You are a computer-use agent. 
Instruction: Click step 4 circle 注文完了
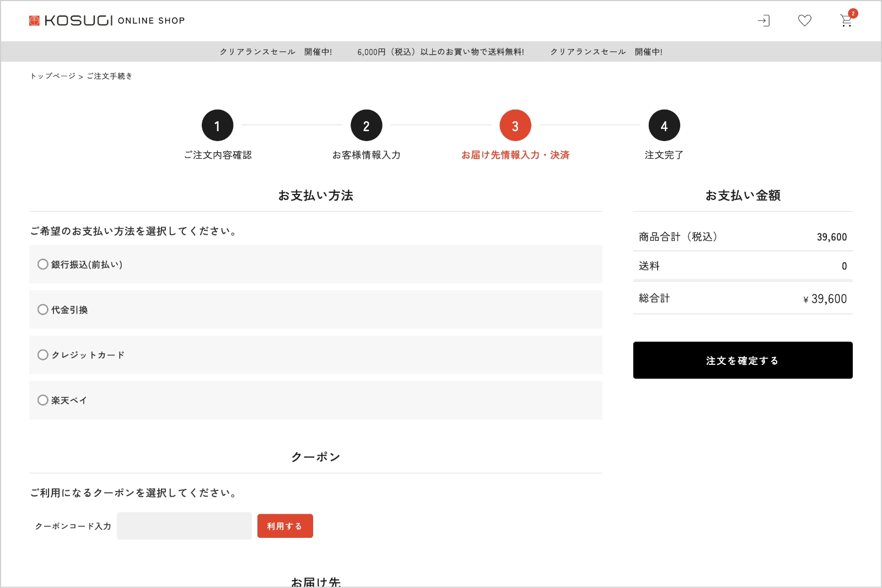coord(664,126)
